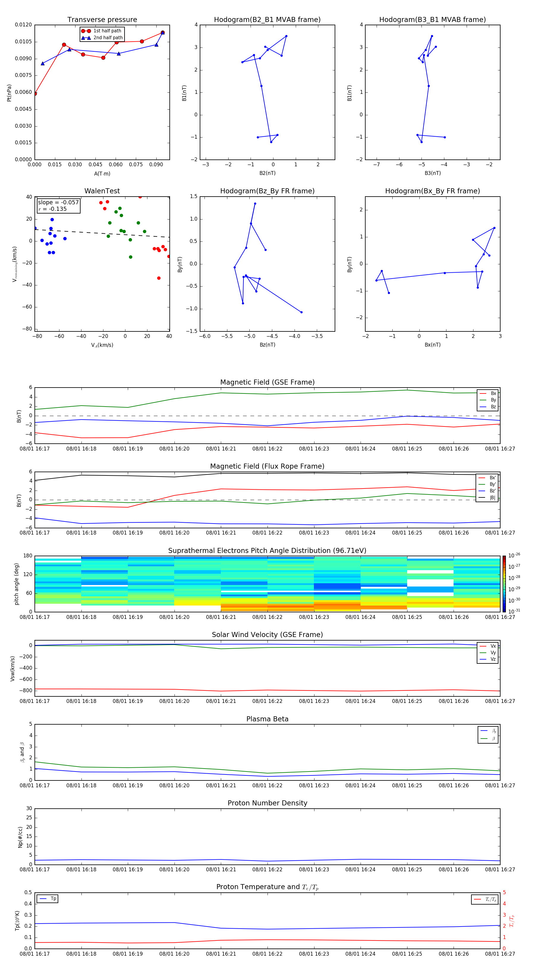The image size is (535, 980).
Task: Click 'Vx' in the solar wind legend
Action: point(493,646)
